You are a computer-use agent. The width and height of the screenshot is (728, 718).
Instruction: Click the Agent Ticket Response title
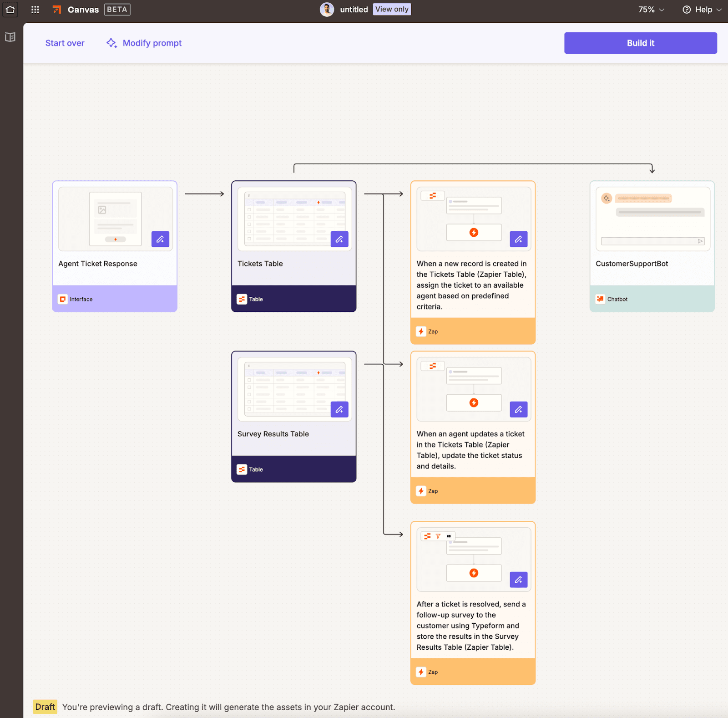tap(98, 264)
